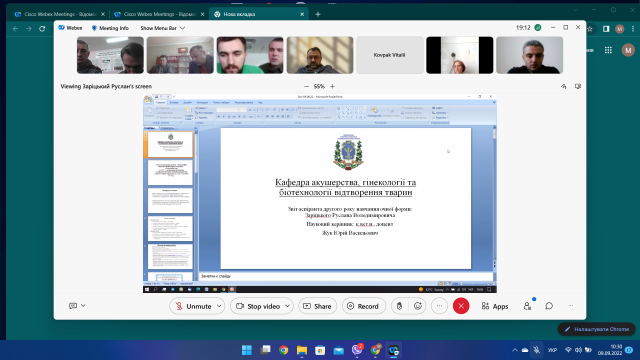The width and height of the screenshot is (640, 360).
Task: Open panel options ellipsis at far right
Action: pos(571,306)
